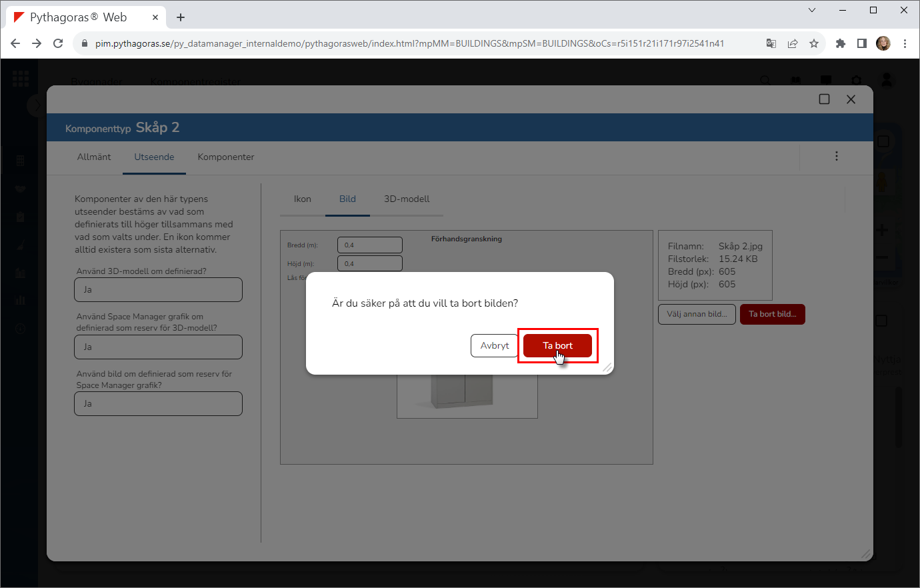Maximize the Komponenttyp dialog window

(824, 99)
